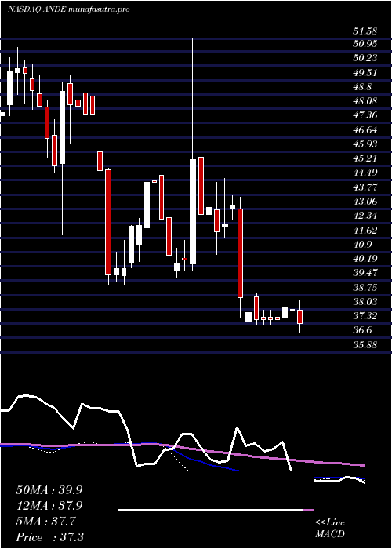Click the 45.21 price axis label

tap(365, 158)
